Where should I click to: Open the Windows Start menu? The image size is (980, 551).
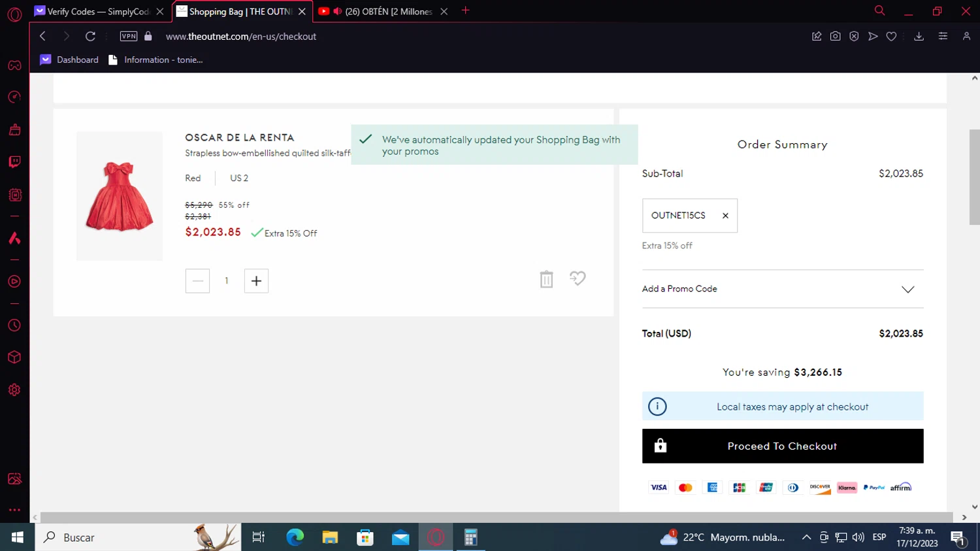point(18,537)
